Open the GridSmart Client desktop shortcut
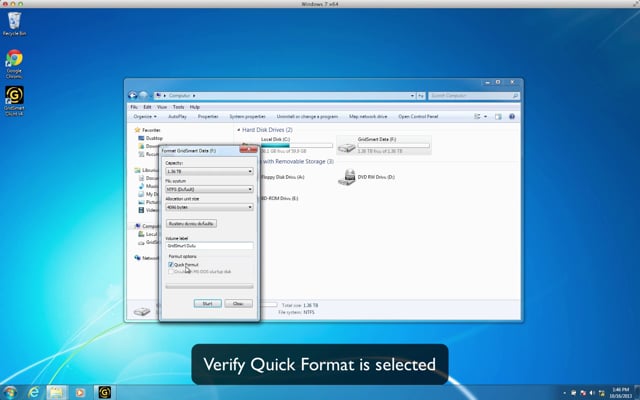The height and width of the screenshot is (400, 640). 14,101
